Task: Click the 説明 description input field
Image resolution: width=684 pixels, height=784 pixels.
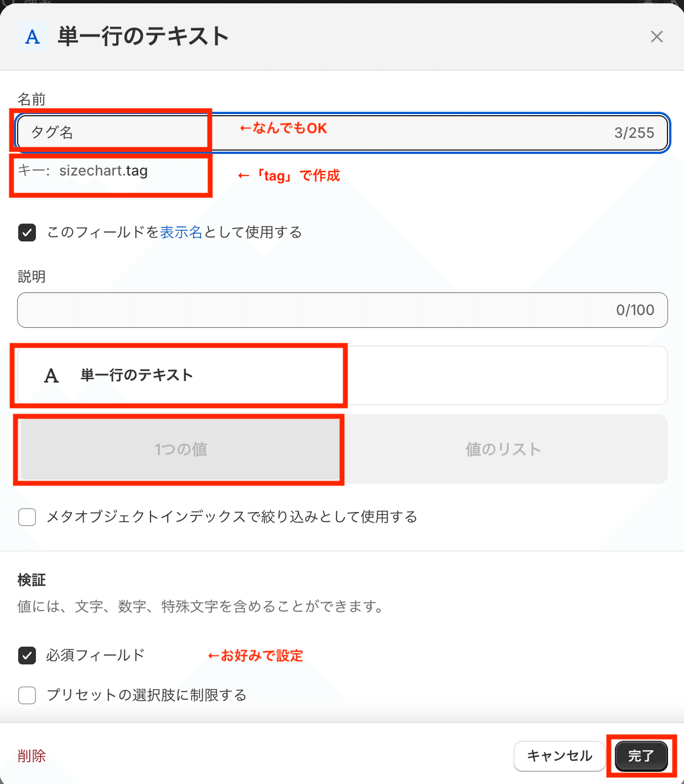Action: tap(342, 310)
